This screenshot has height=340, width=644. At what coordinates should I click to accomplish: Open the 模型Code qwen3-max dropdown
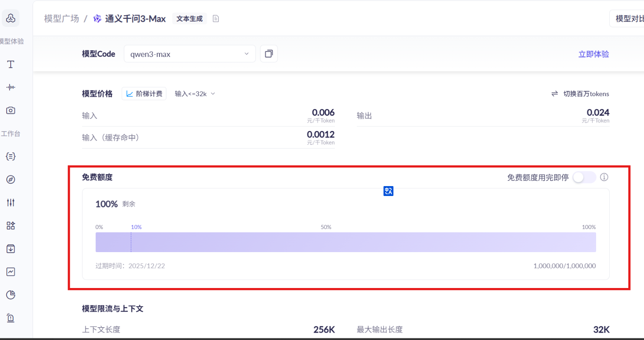(x=189, y=54)
